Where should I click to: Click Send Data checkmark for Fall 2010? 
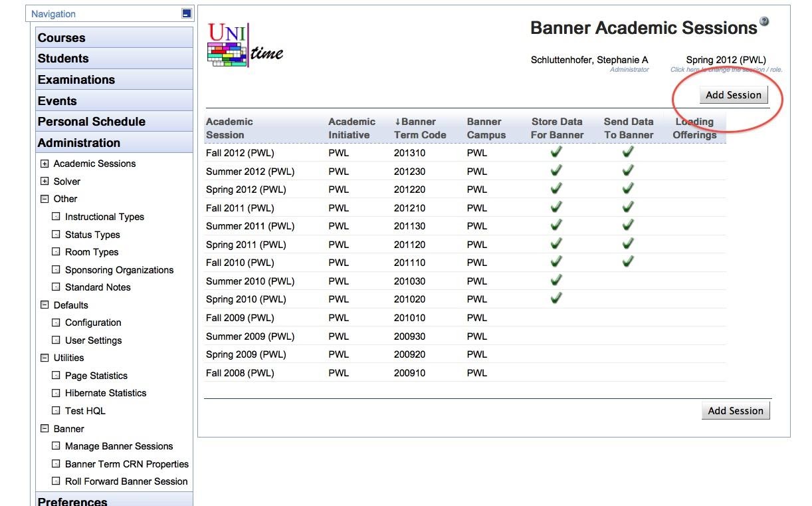pos(628,261)
